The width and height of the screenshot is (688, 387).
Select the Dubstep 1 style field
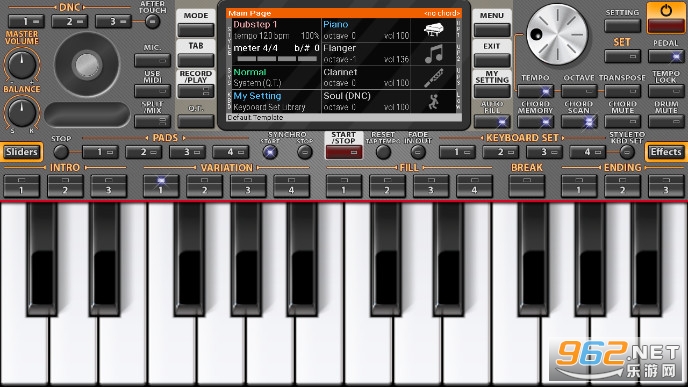276,30
